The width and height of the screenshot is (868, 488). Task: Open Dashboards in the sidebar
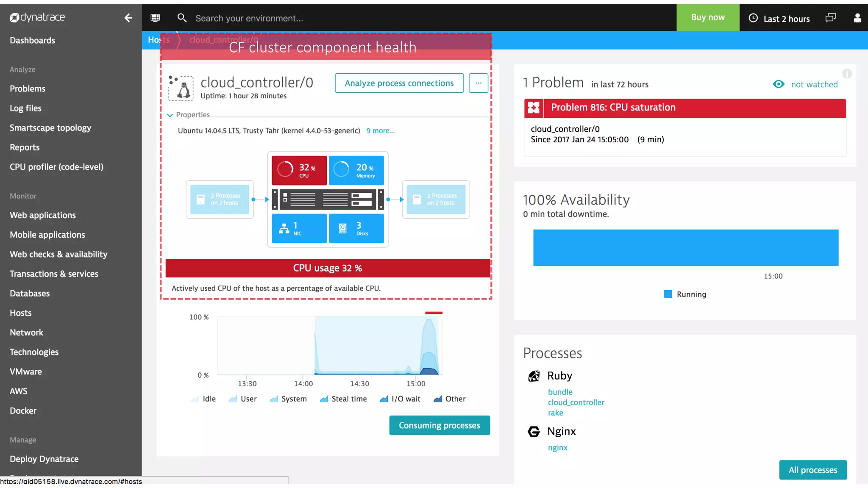click(x=33, y=41)
